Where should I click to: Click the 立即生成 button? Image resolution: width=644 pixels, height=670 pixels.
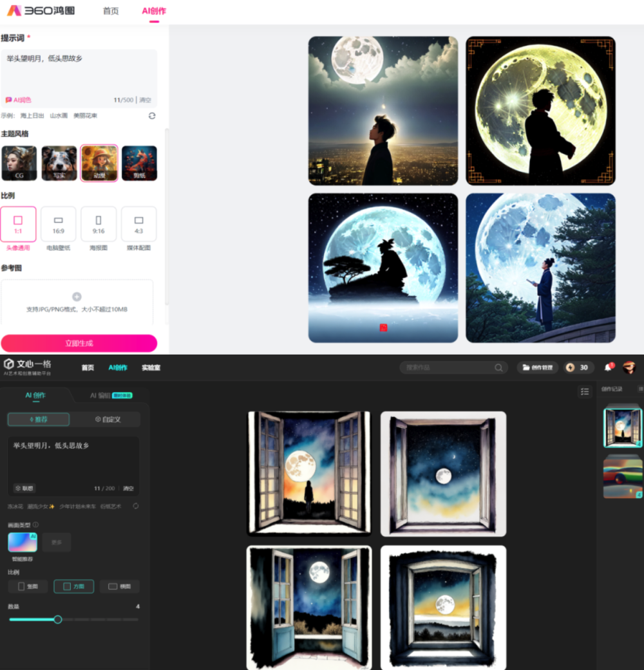79,343
